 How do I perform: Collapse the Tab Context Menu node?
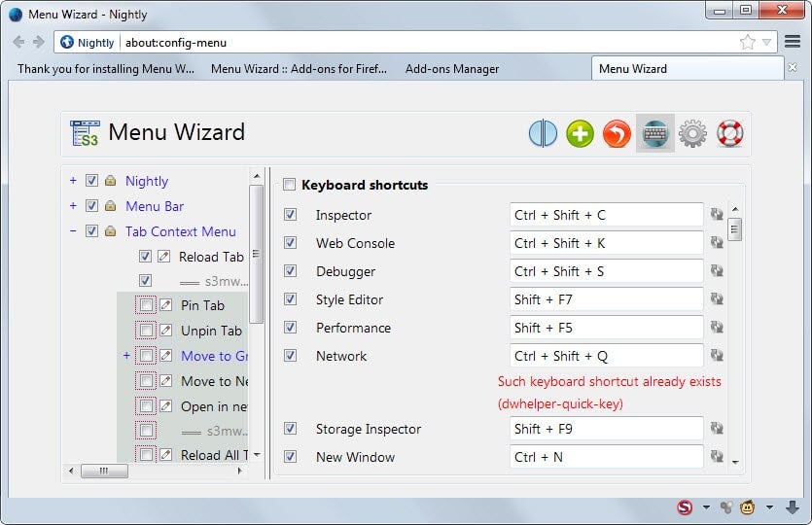(73, 231)
